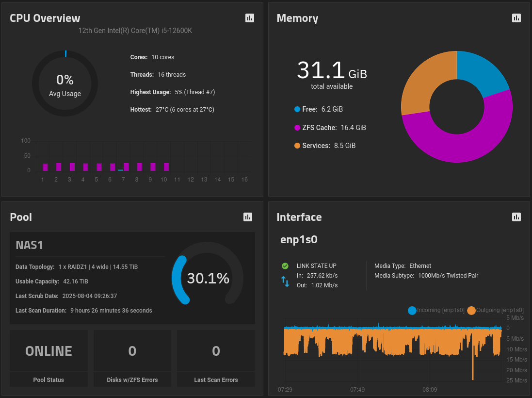The image size is (532, 398).
Task: Click the NAS1 pool name
Action: click(x=29, y=245)
